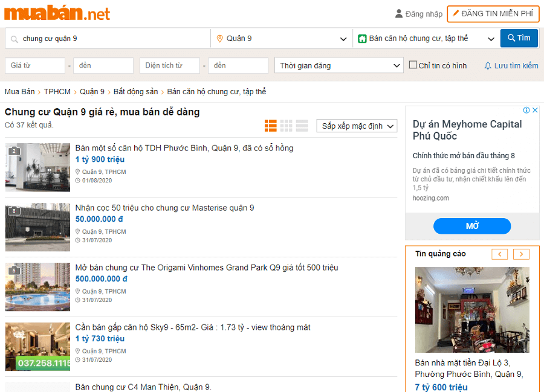
Task: Click the blue Tìm search button
Action: coord(519,38)
